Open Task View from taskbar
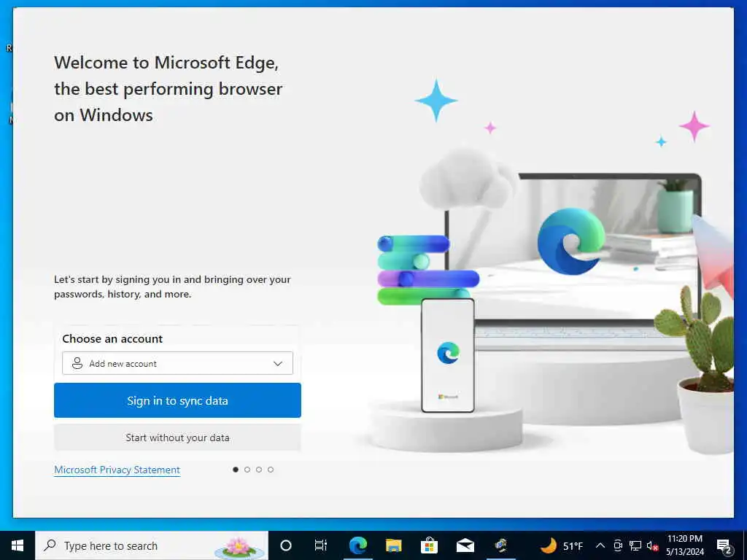 [x=321, y=545]
